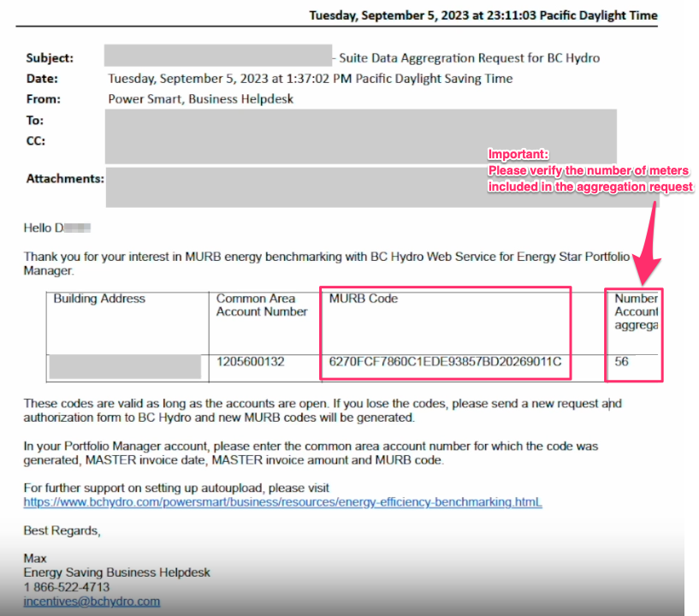Click the redacted building address cell

(x=125, y=367)
